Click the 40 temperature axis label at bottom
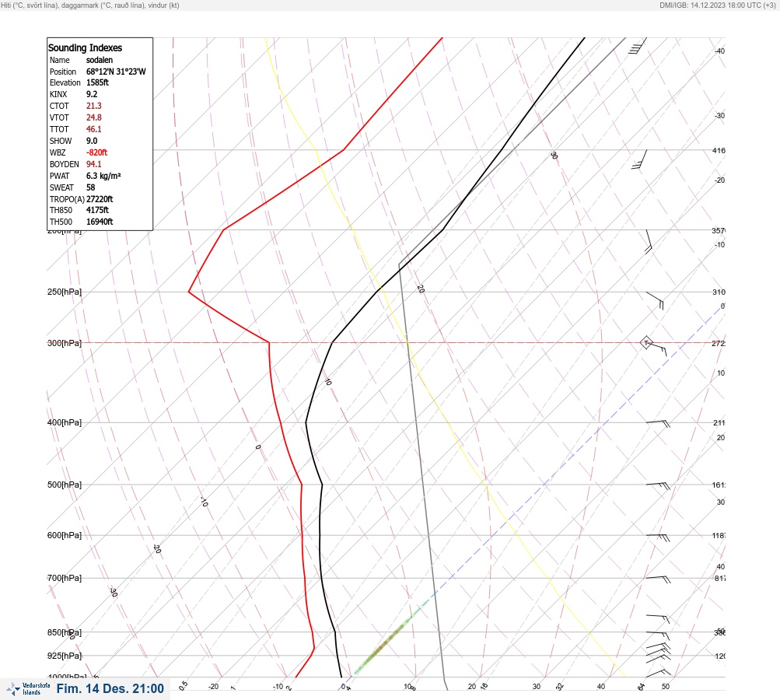This screenshot has width=780, height=700. click(601, 687)
